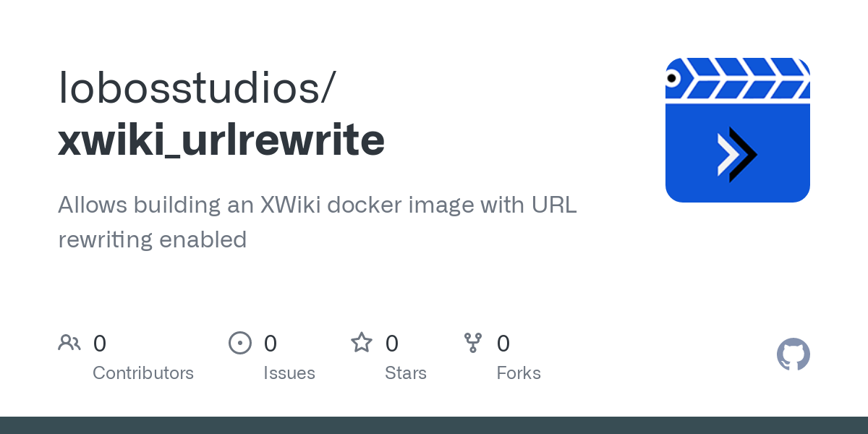Click the zero count above Forks
868x434 pixels.
pyautogui.click(x=503, y=343)
